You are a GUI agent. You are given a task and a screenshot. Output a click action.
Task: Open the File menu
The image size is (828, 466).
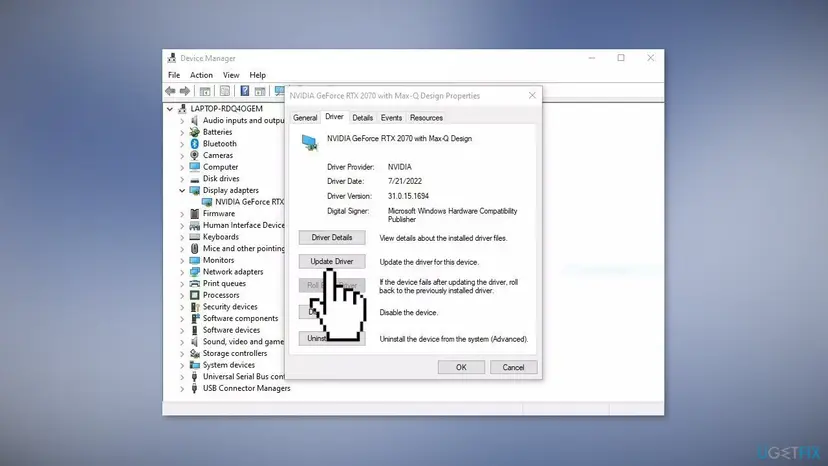pos(174,75)
